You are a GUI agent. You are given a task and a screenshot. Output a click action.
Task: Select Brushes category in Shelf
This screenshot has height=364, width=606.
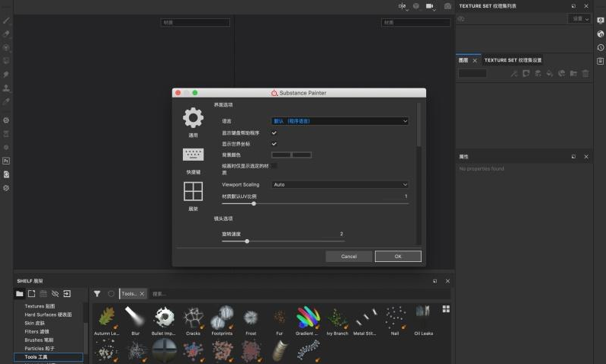click(39, 340)
